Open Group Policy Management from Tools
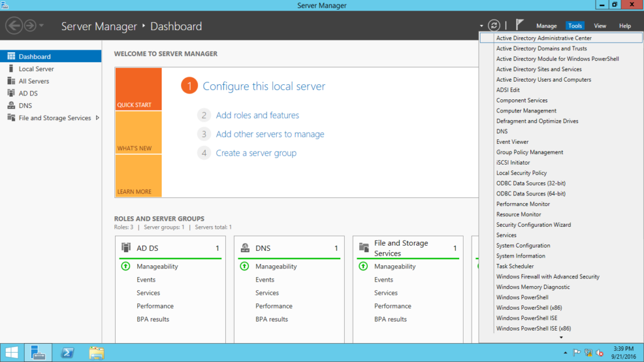644x362 pixels. tap(530, 152)
